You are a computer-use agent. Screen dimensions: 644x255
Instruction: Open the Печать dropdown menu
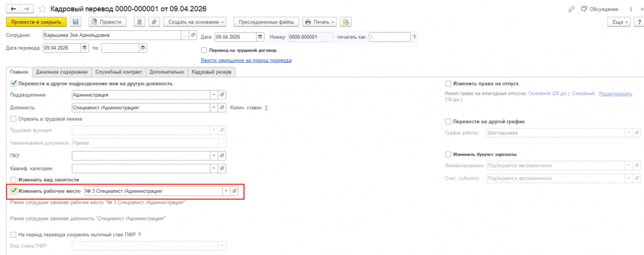pyautogui.click(x=320, y=22)
